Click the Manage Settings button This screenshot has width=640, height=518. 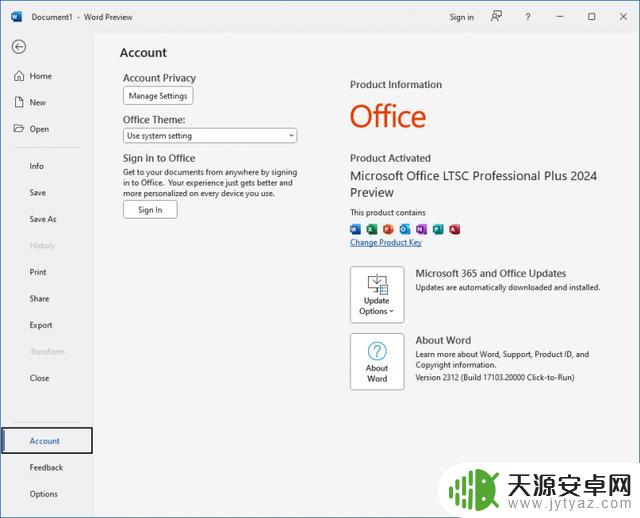158,96
